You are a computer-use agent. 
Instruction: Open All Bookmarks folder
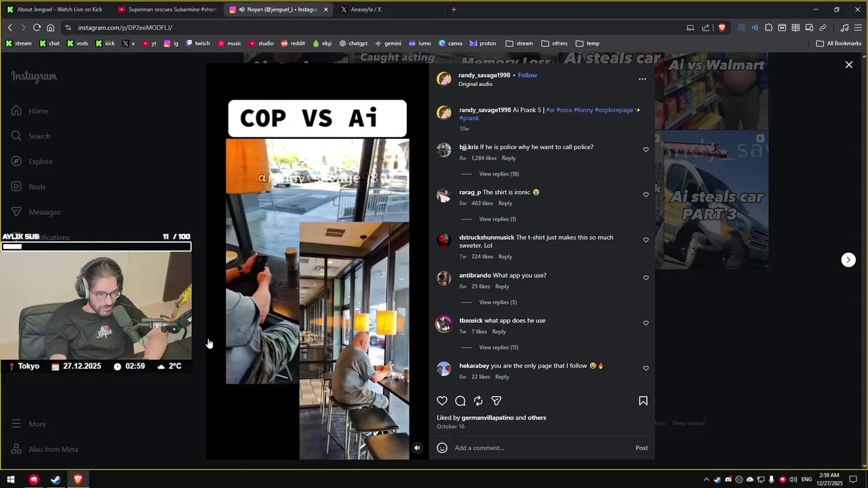tap(839, 43)
